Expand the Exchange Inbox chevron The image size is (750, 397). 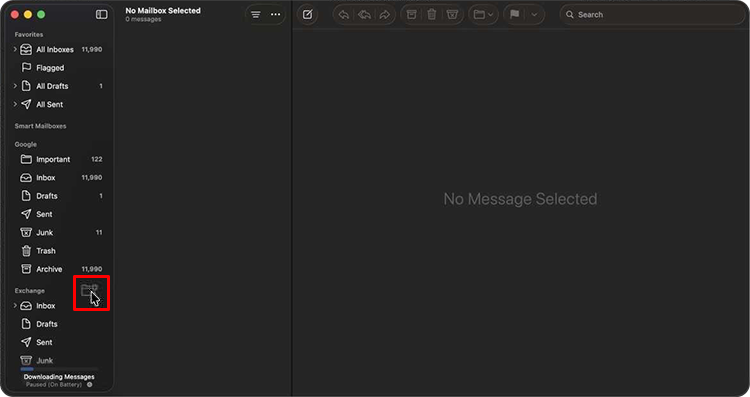click(15, 306)
